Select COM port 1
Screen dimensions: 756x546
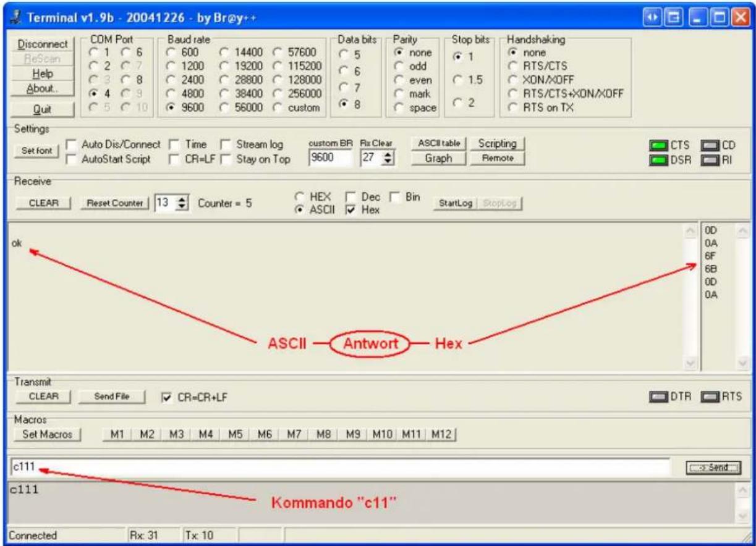92,53
